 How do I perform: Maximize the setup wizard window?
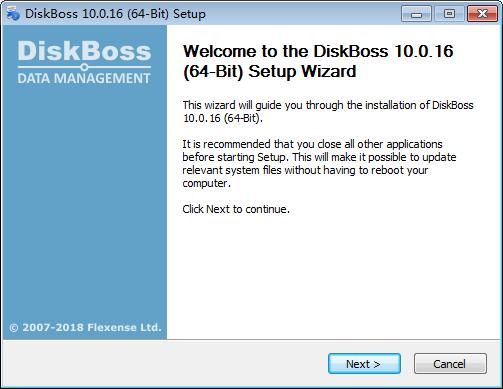[x=449, y=14]
